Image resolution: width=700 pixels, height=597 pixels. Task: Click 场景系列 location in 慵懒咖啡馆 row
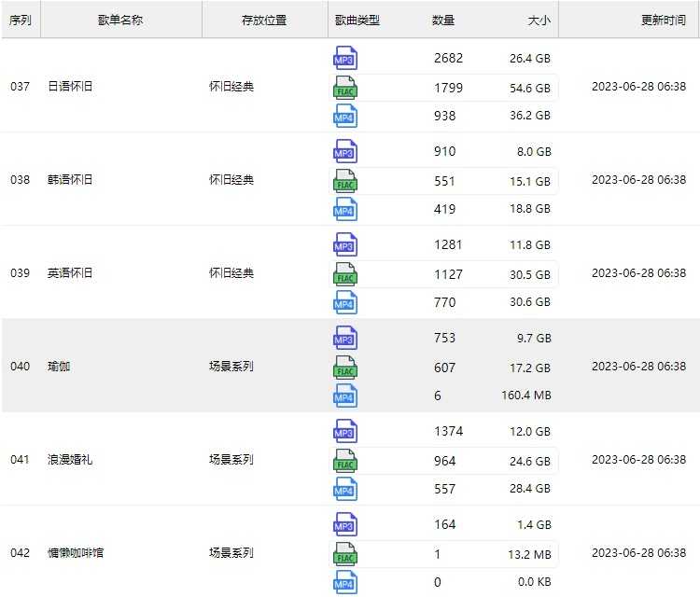click(x=231, y=552)
